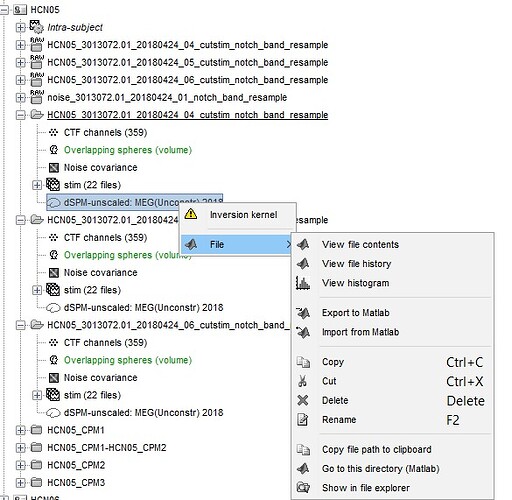Click the RAW icon of _04_cutstim file
This screenshot has width=512, height=500.
(x=36, y=44)
